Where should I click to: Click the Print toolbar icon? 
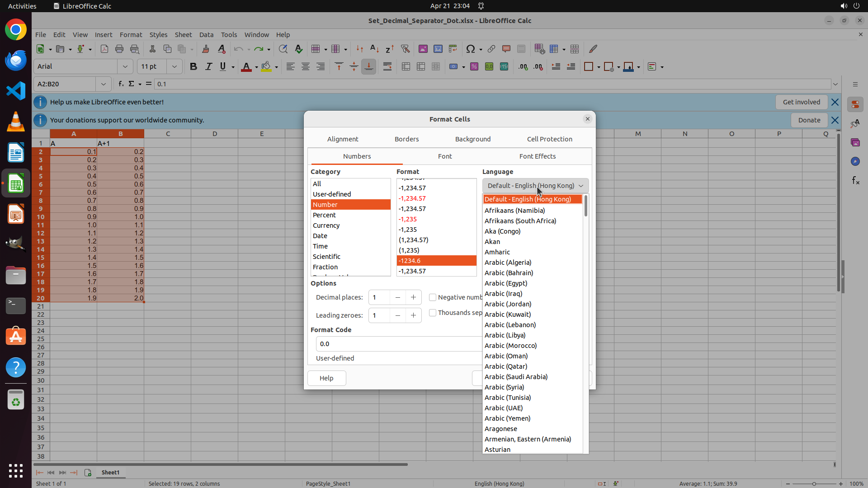119,49
